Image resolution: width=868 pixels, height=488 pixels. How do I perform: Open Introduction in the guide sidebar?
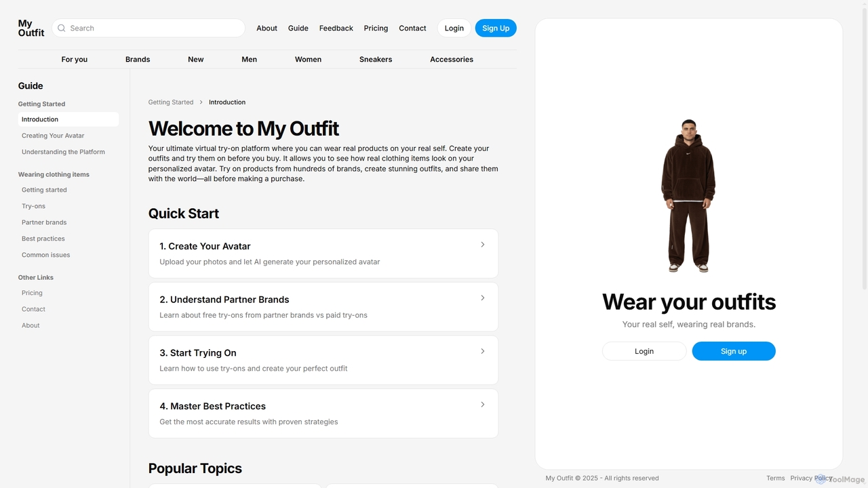68,119
